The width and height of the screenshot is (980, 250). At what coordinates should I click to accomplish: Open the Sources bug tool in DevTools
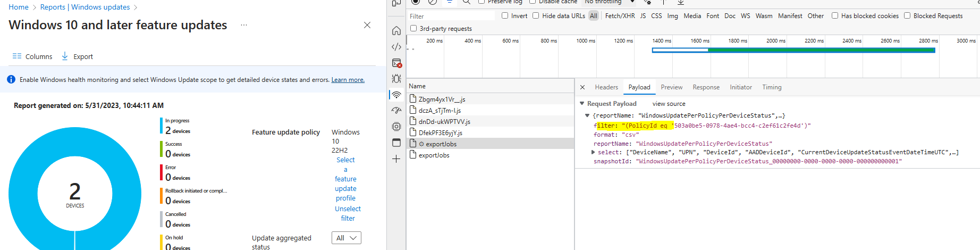[396, 79]
